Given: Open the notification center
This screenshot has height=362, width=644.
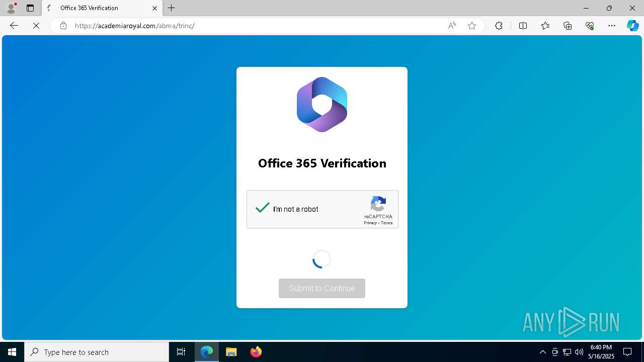Looking at the screenshot, I should click(627, 352).
